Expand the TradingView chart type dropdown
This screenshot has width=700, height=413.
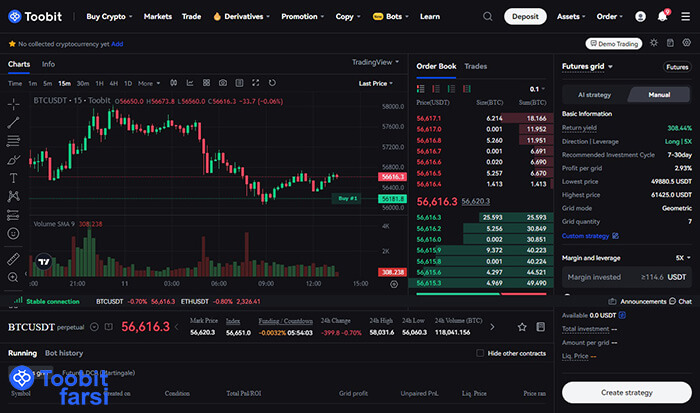(x=376, y=62)
